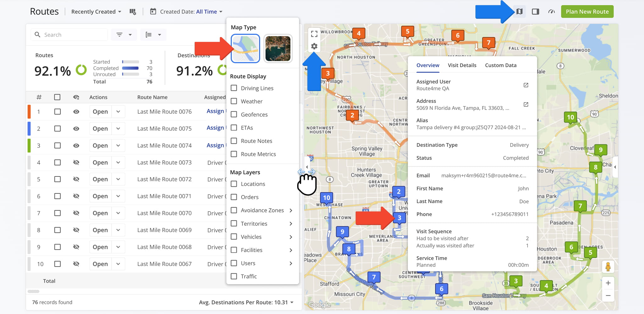Open Last Mile Route 0075
This screenshot has width=644, height=314.
click(100, 129)
